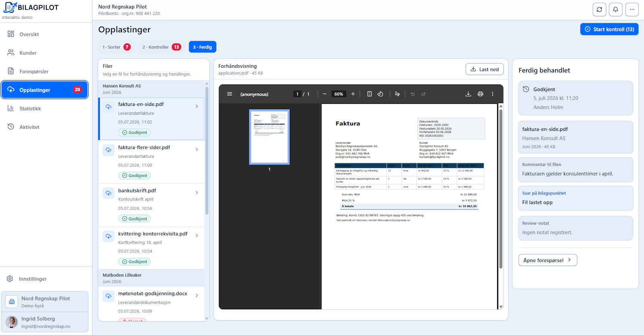Screen dimensions: 644x335
Task: Open Aktivitet in sidebar
Action: [x=45, y=127]
